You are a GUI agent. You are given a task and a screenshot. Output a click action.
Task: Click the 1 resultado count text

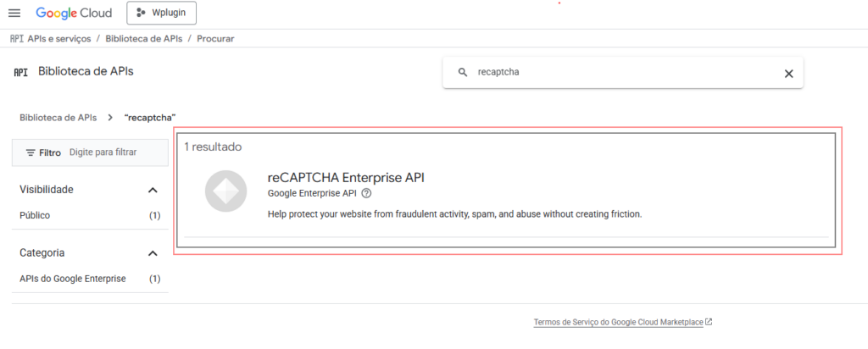pyautogui.click(x=213, y=147)
